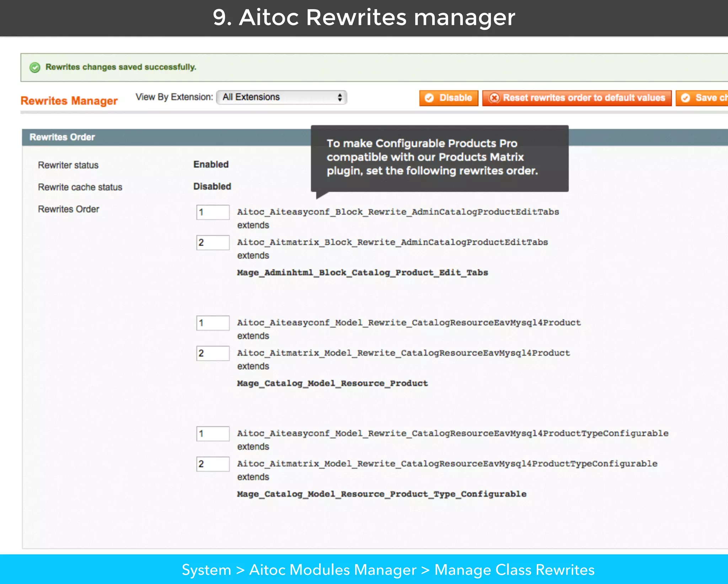Click Aitoc_Aitmatrix_Model_Rewrite_CatalogResourceEavMysql4Product text
This screenshot has width=728, height=584.
coord(403,353)
